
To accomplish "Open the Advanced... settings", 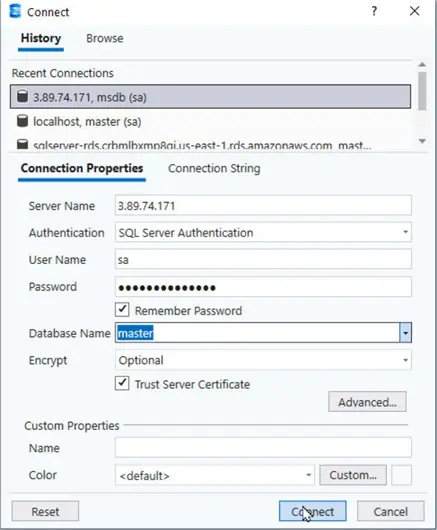I will point(367,402).
